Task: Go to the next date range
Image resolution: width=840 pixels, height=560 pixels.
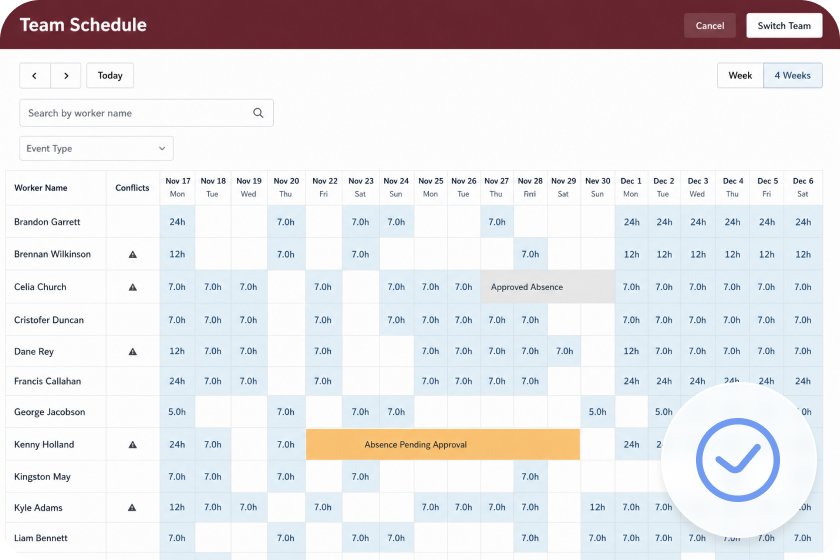Action: 66,76
